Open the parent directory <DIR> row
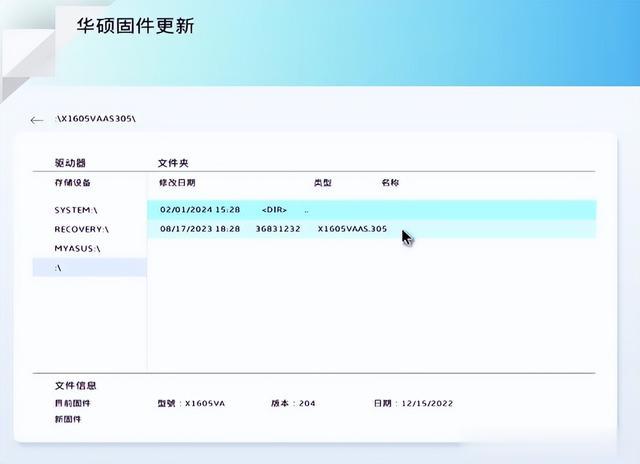The width and height of the screenshot is (640, 464). point(371,210)
